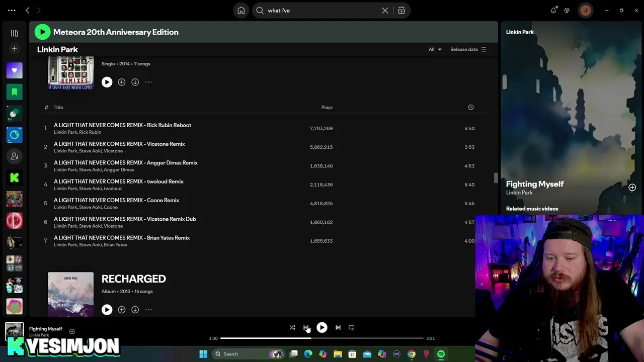
Task: Click the Windows taskbar Search box
Action: pos(248,354)
